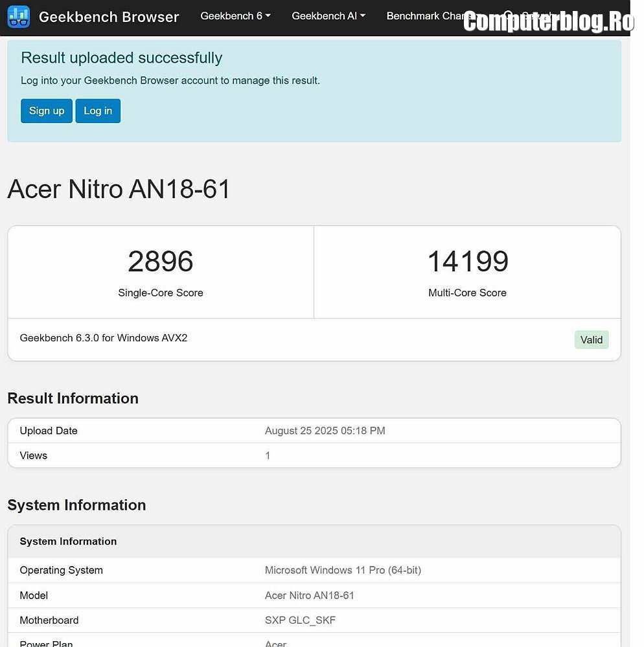
Task: Click the Motherboard value 'SXP GLC_SKF'
Action: click(300, 620)
